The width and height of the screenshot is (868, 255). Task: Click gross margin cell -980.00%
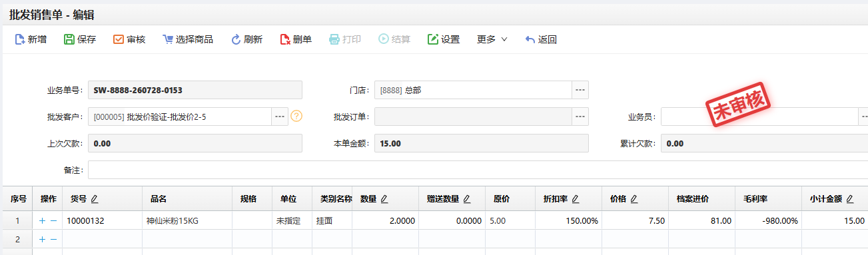tap(769, 220)
